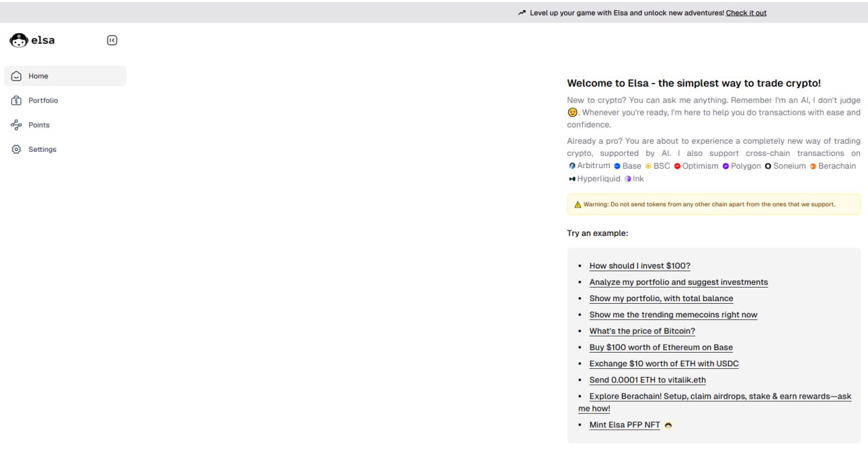Click the 'Hyperliquid' chain name text
Viewport: 868px width, 453px height.
coord(599,179)
